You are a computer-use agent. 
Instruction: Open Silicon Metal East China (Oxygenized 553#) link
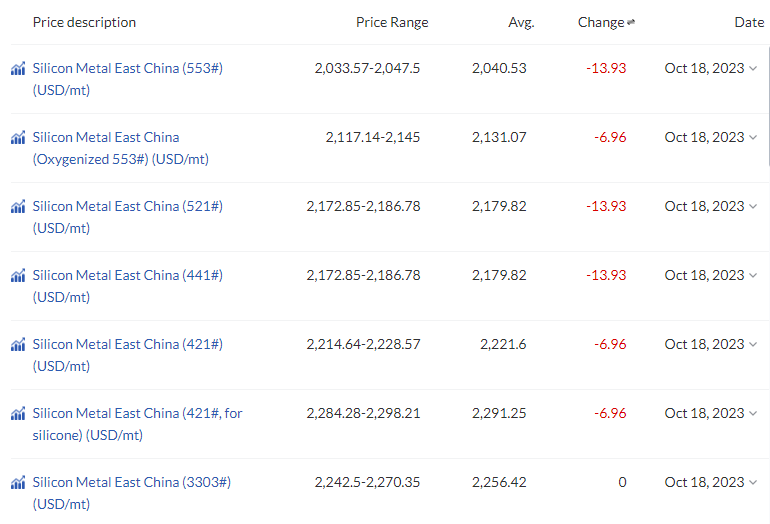pos(121,148)
